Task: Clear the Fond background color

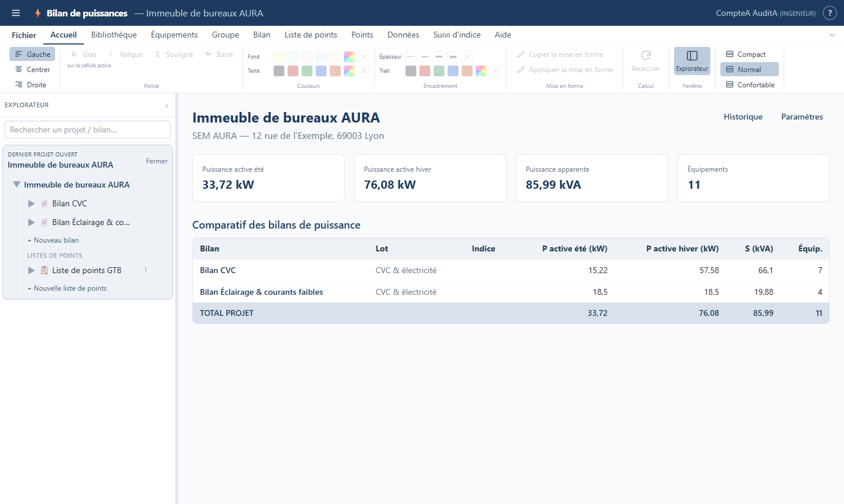Action: pos(364,57)
